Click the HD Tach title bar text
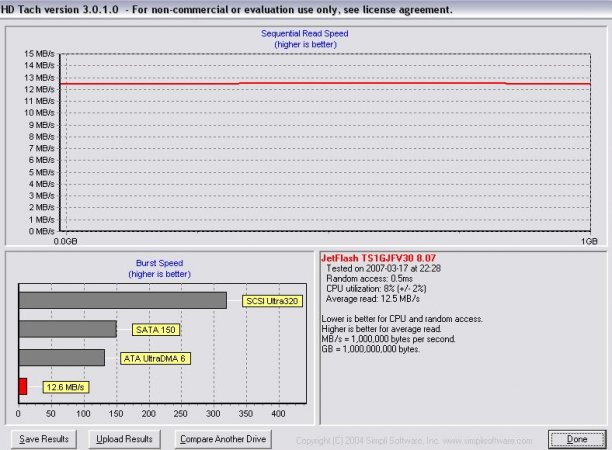This screenshot has width=612, height=450. coord(226,9)
